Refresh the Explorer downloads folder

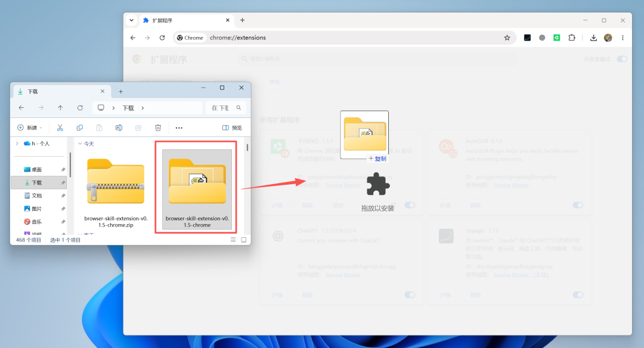pos(80,108)
